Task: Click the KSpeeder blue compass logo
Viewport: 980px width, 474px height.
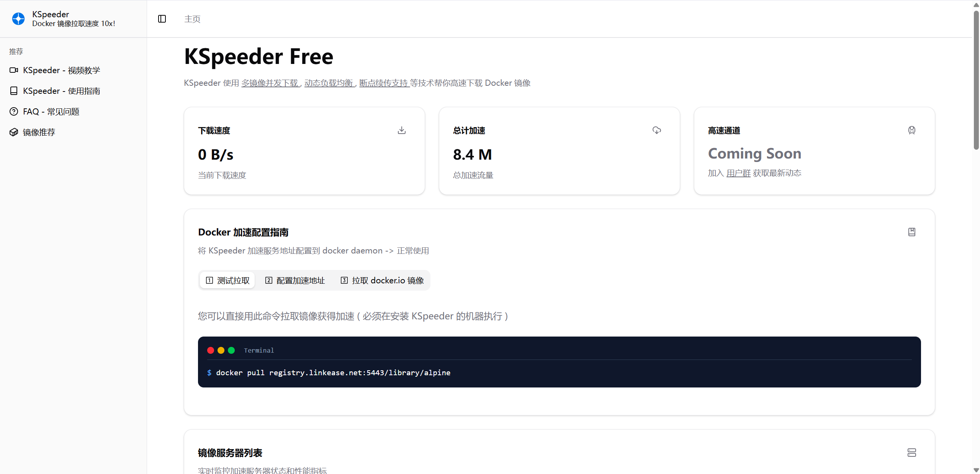Action: [x=18, y=19]
